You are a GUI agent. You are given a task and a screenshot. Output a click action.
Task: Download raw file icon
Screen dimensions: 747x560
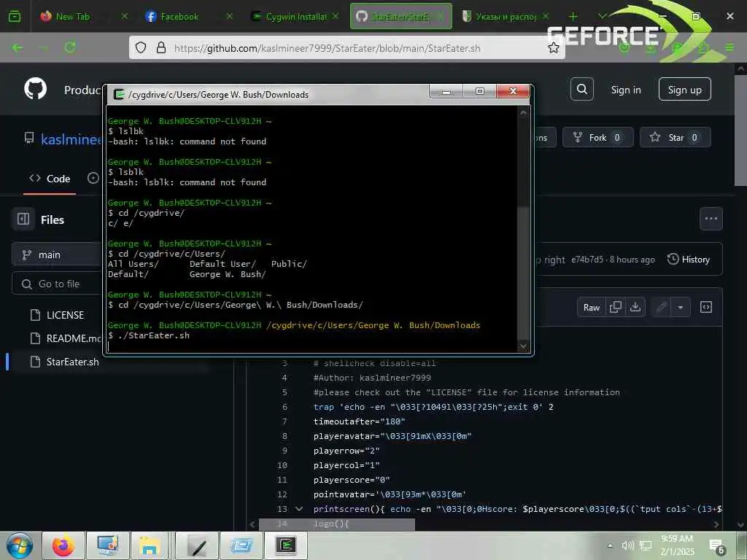[635, 307]
